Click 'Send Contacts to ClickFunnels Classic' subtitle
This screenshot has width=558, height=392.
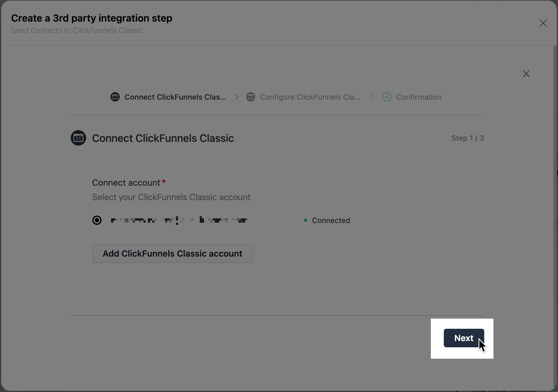coord(77,31)
